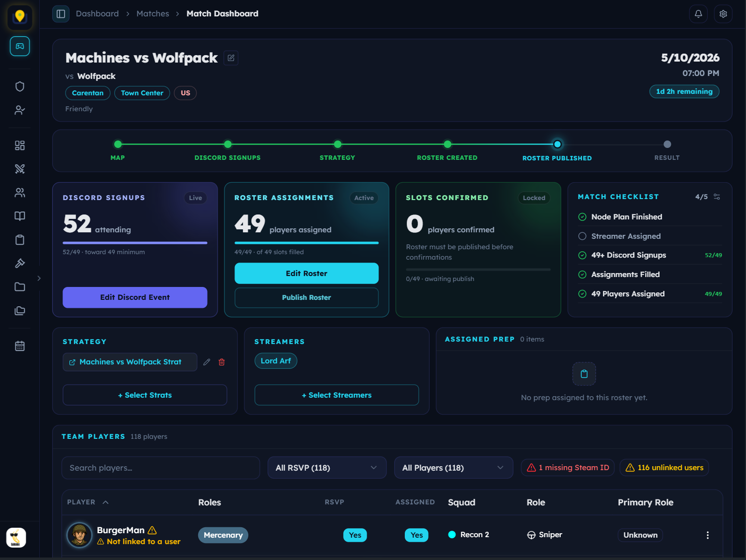
Task: Open the clipboard sidebar icon
Action: [x=20, y=240]
